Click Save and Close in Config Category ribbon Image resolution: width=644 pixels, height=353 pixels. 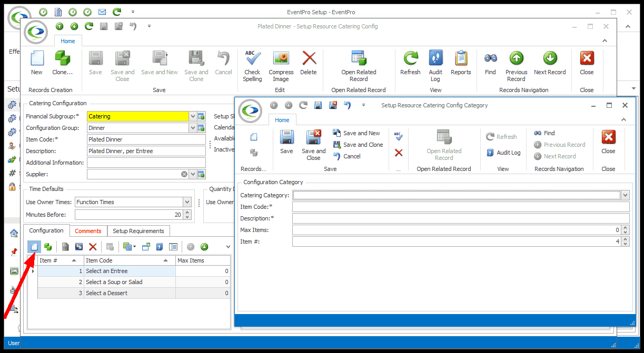coord(313,145)
